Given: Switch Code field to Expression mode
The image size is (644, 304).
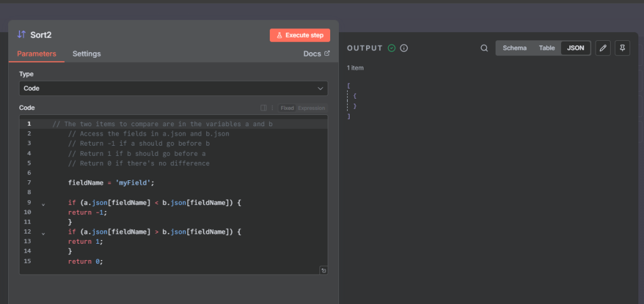Looking at the screenshot, I should 311,108.
